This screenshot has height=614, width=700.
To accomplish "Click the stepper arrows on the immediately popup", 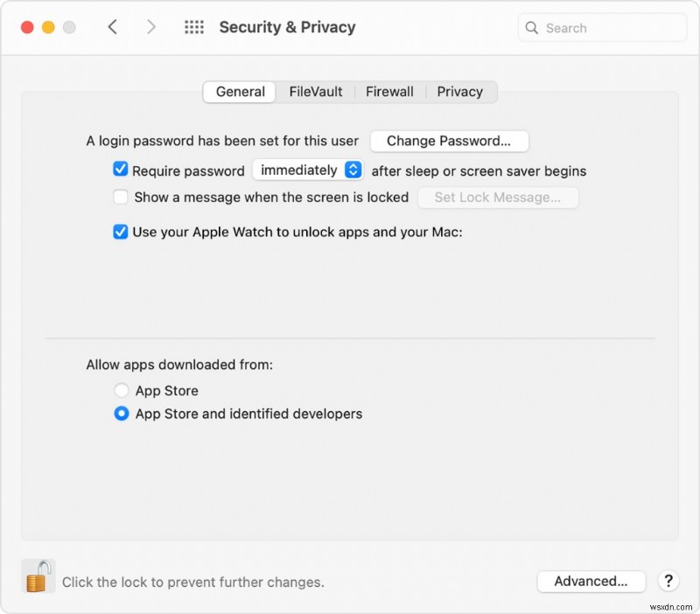I will [353, 170].
